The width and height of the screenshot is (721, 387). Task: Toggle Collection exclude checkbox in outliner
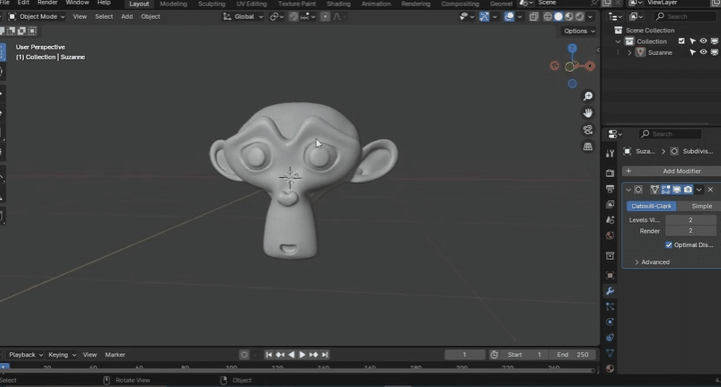coord(681,41)
